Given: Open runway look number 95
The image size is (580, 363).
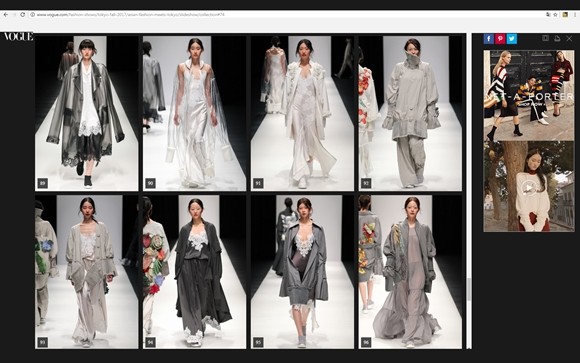Looking at the screenshot, I should click(302, 272).
